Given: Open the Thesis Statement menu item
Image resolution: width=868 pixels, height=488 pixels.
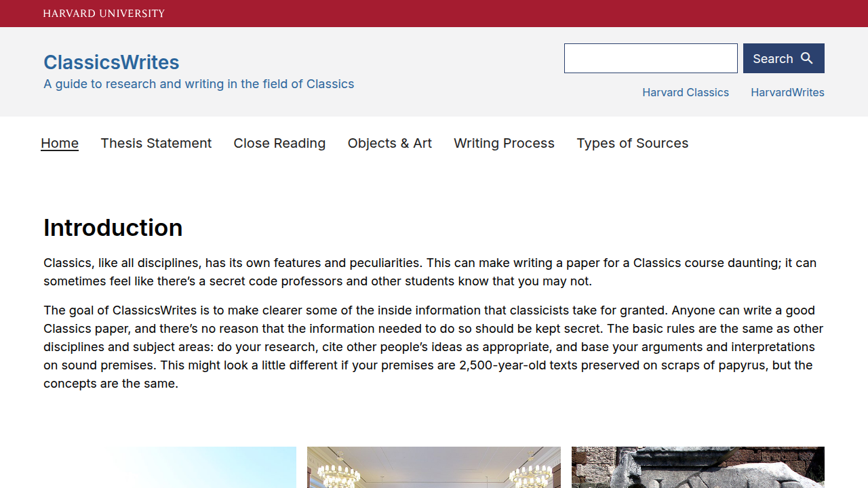Looking at the screenshot, I should point(156,143).
